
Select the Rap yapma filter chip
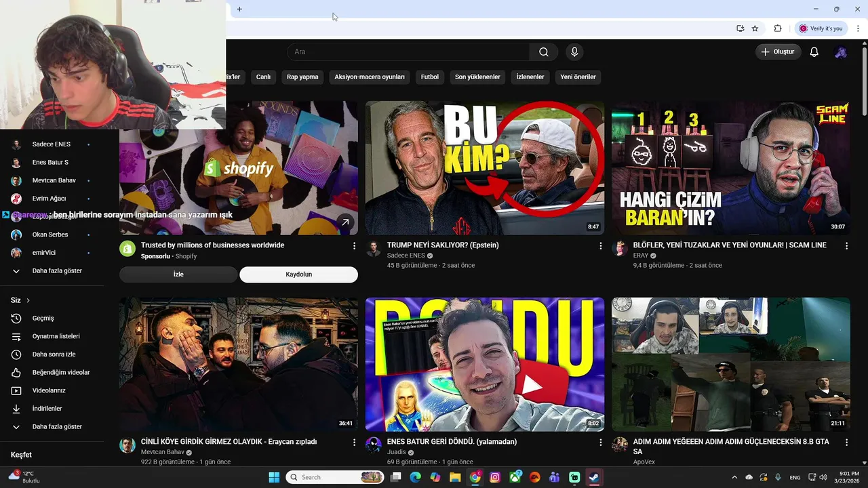click(x=302, y=77)
